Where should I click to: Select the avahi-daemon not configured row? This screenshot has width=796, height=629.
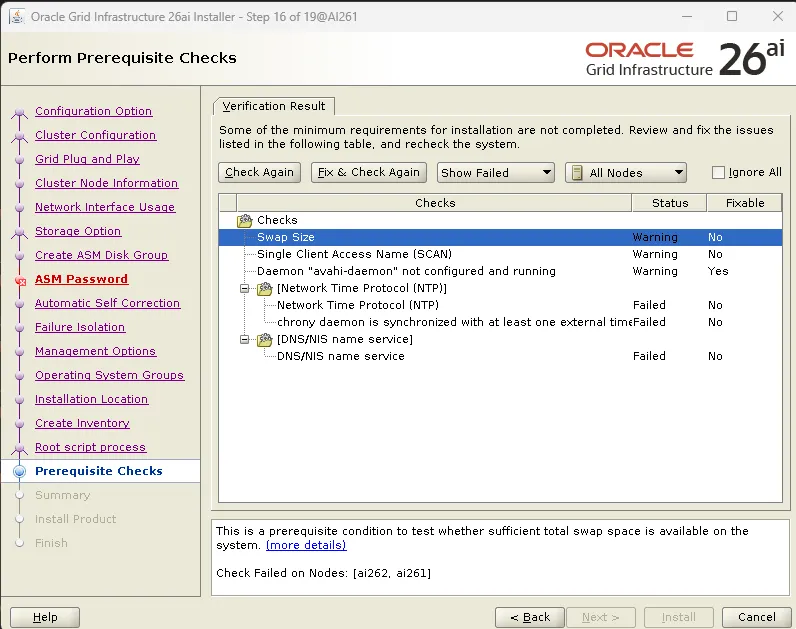tap(500, 271)
